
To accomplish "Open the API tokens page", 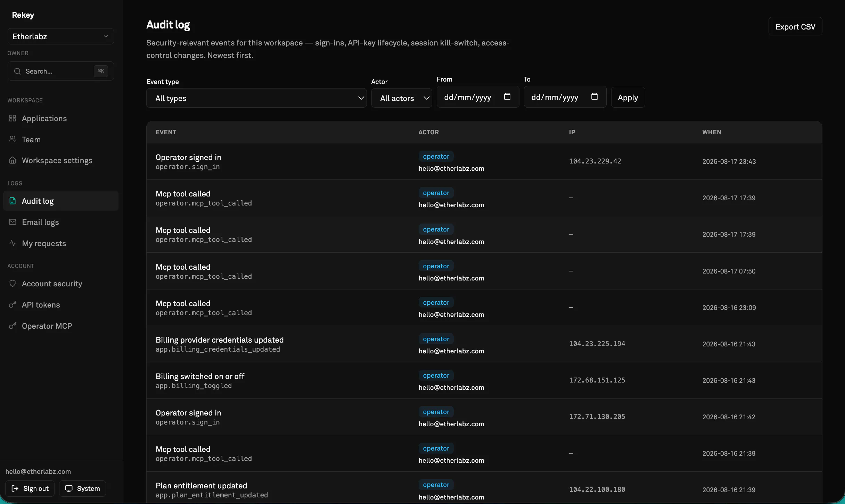I will 61,305.
